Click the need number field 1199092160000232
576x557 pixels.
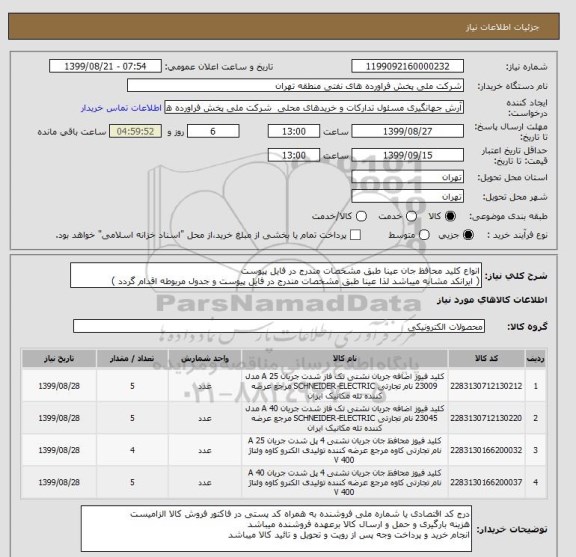pos(407,67)
